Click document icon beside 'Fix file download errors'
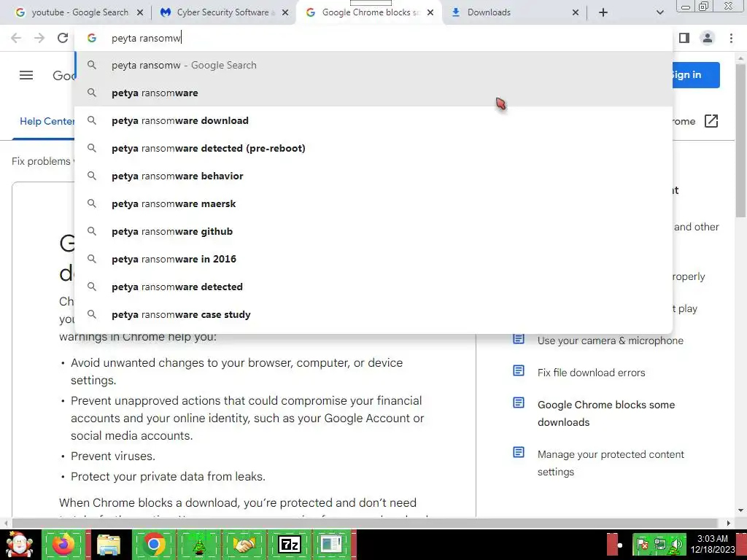The height and width of the screenshot is (560, 747). pyautogui.click(x=519, y=370)
